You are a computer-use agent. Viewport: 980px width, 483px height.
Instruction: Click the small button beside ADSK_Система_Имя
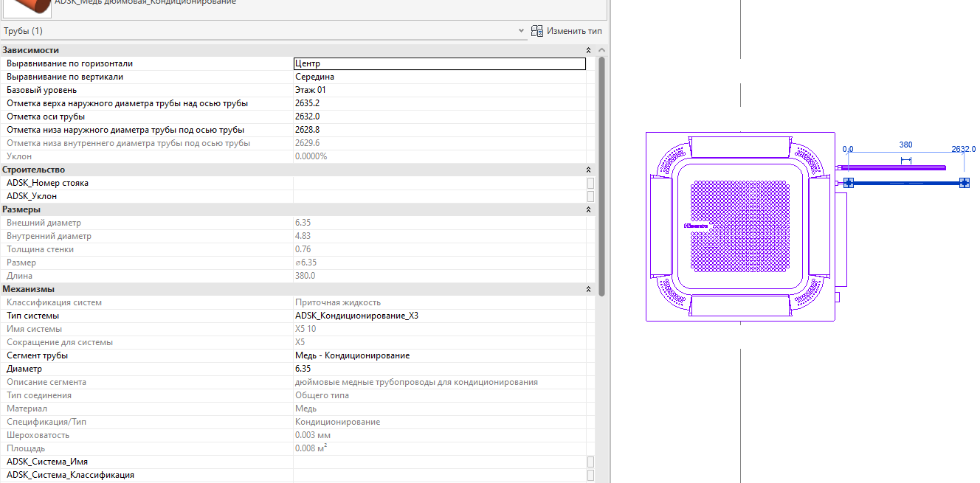coord(590,462)
